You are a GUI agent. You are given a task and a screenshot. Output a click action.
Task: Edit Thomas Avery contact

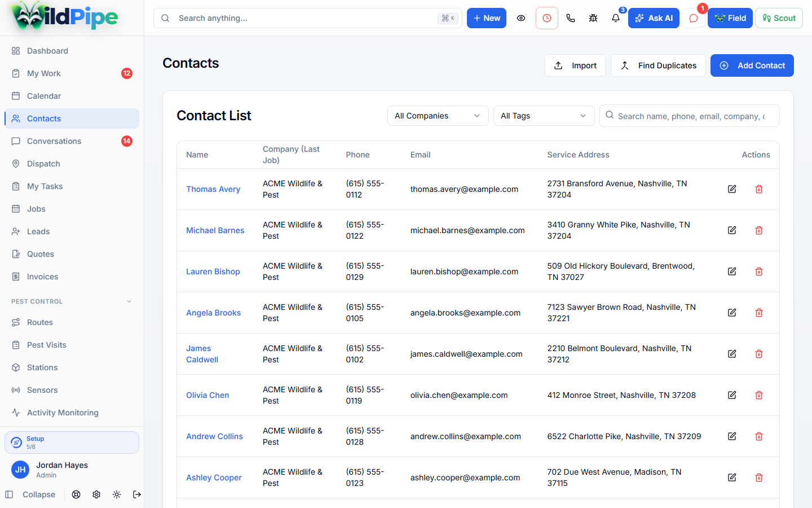tap(732, 189)
